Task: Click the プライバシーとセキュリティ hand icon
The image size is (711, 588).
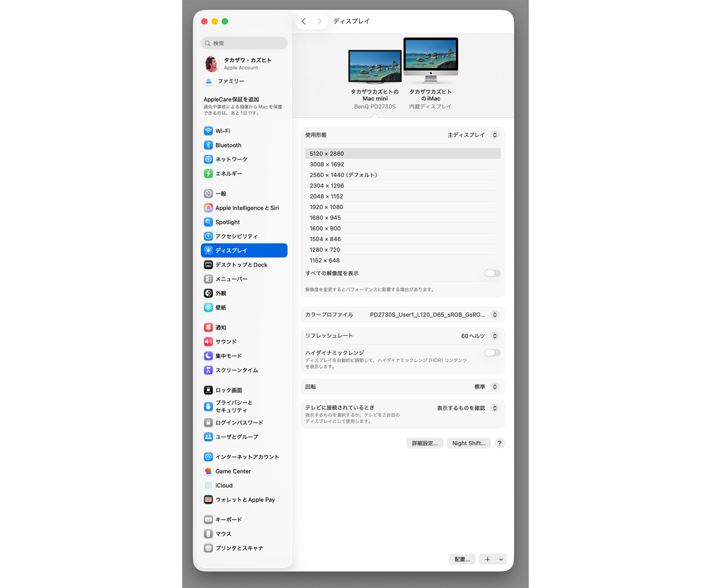Action: [x=208, y=406]
